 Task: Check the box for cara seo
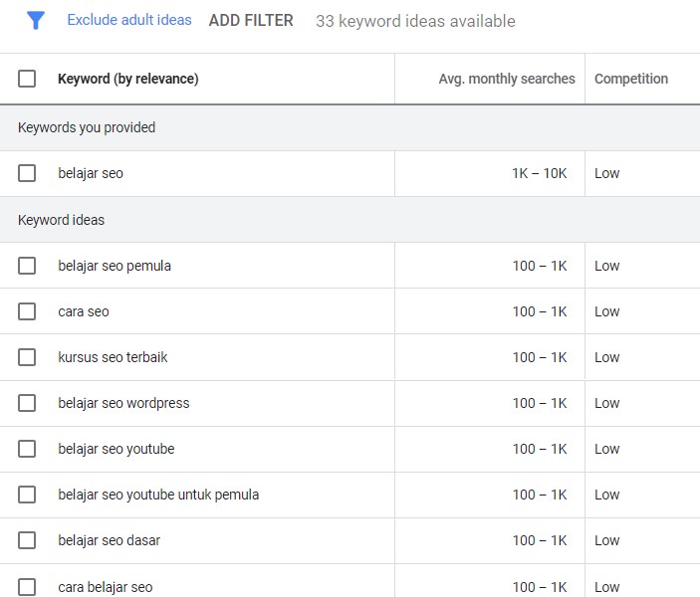pos(27,311)
